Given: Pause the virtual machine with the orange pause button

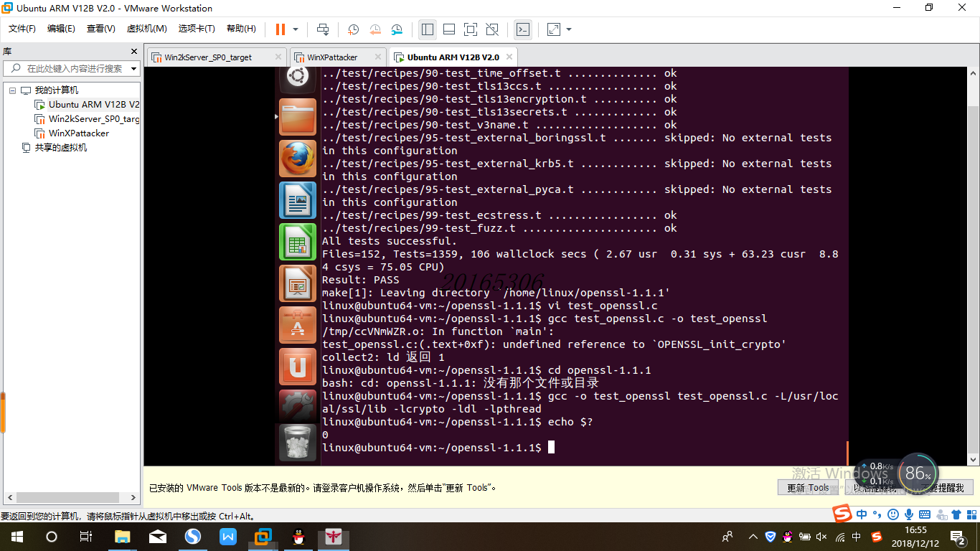Looking at the screenshot, I should (281, 29).
